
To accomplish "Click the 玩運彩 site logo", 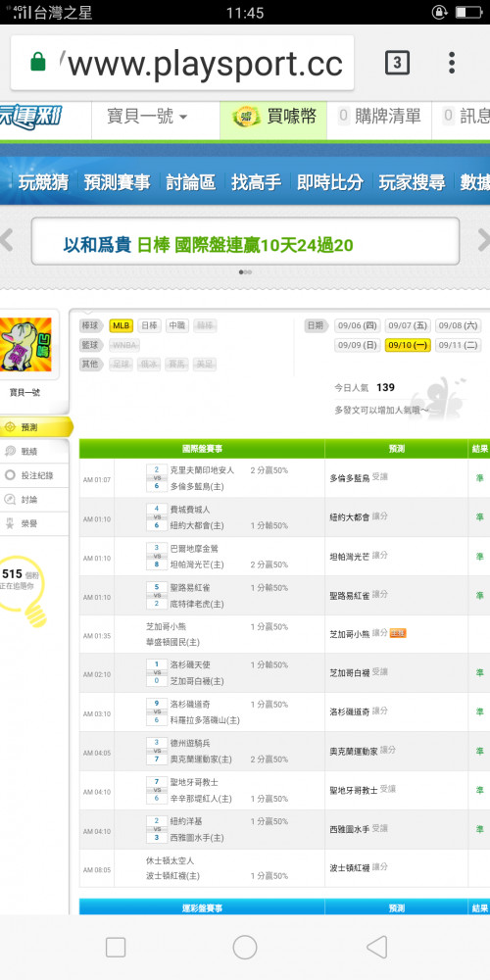I will [30, 117].
